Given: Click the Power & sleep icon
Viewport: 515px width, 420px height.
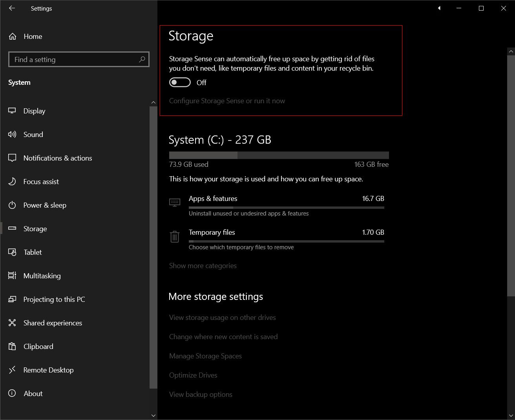Looking at the screenshot, I should pos(12,205).
